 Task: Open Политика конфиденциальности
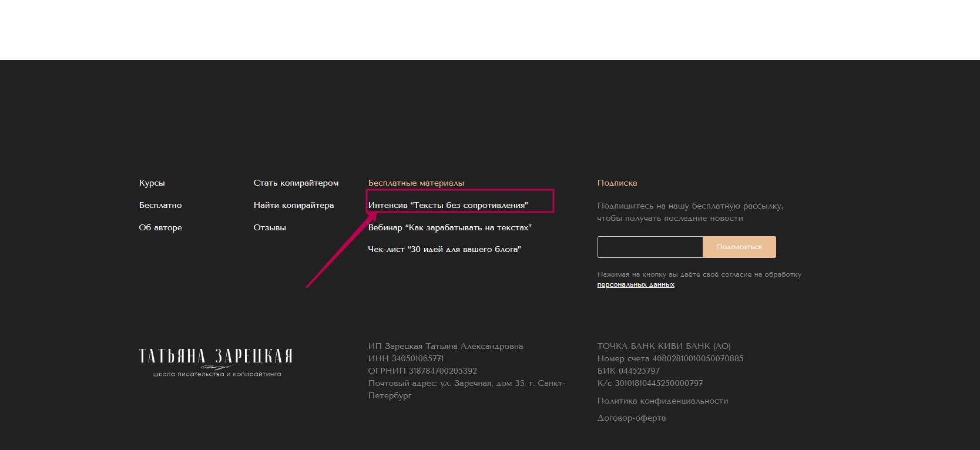coord(662,401)
